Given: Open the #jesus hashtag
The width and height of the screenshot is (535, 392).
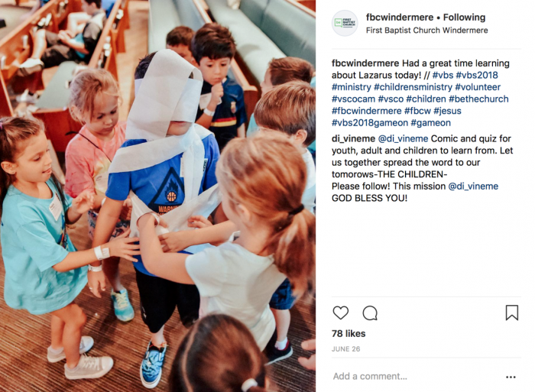Looking at the screenshot, I should (447, 111).
